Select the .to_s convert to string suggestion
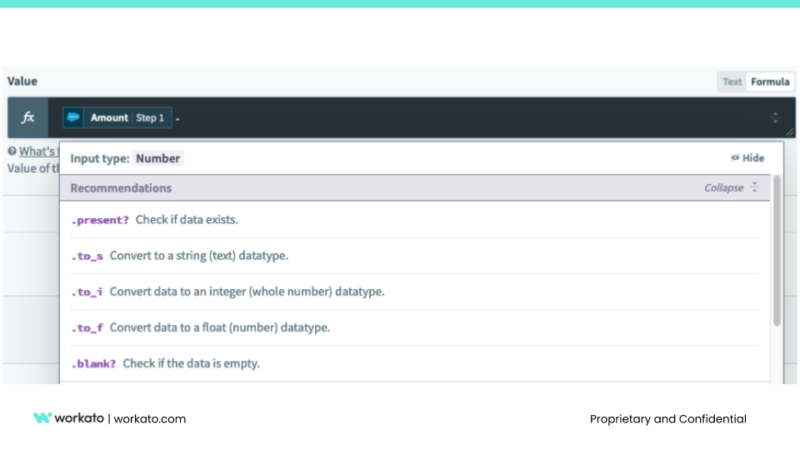The height and width of the screenshot is (450, 800). click(88, 255)
